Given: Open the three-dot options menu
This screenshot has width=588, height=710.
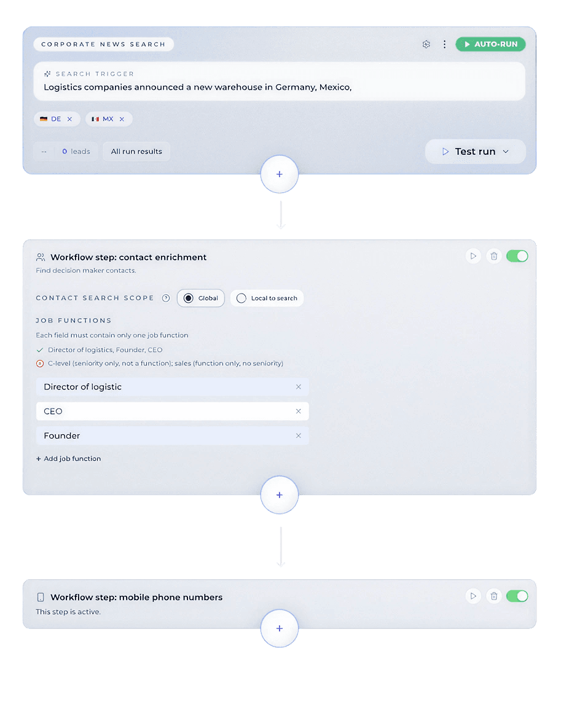Looking at the screenshot, I should [444, 44].
